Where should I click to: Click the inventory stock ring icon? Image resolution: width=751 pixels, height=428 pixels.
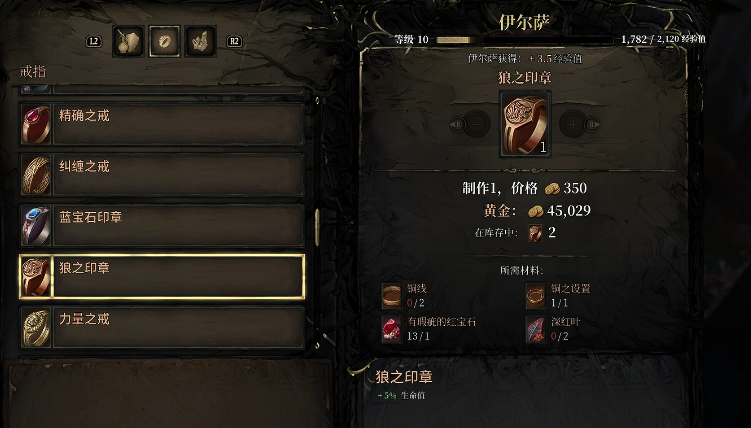coord(535,233)
